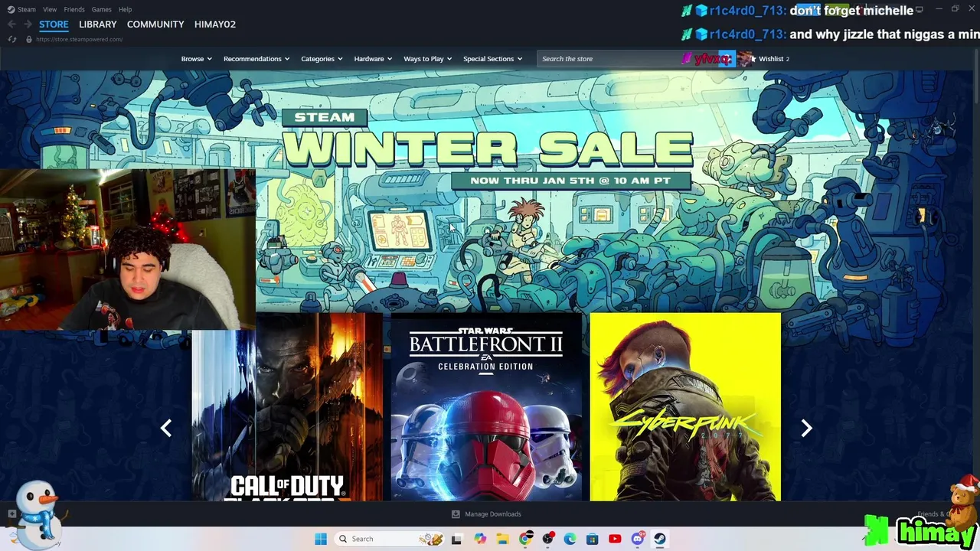Open the Categories dropdown

322,59
